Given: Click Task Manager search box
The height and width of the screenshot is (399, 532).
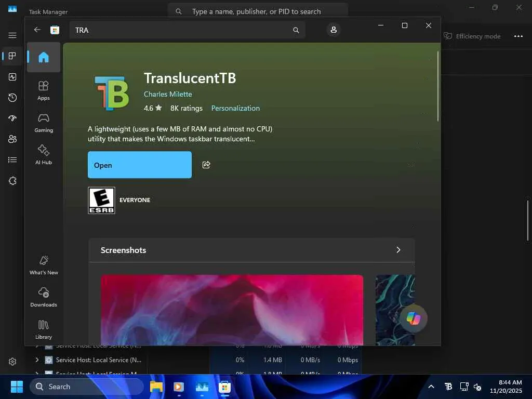Looking at the screenshot, I should (258, 11).
